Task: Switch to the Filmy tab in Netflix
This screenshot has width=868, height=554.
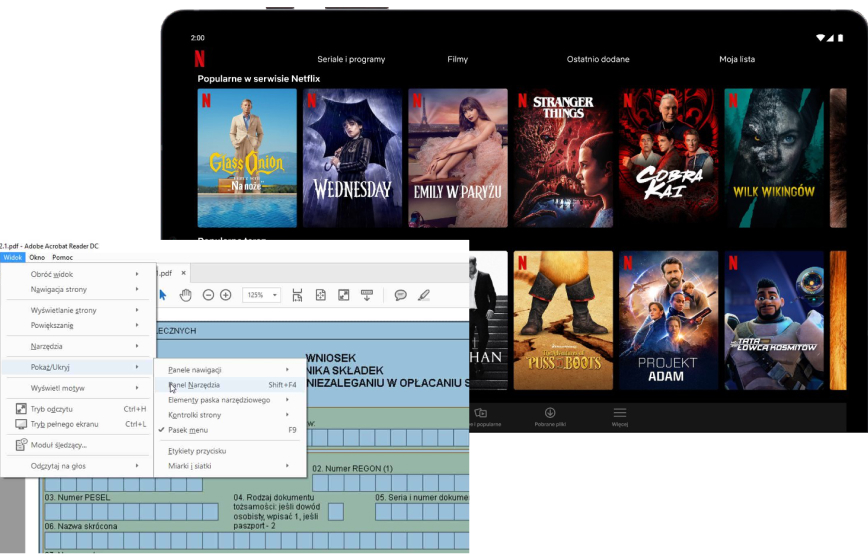Action: (x=457, y=59)
